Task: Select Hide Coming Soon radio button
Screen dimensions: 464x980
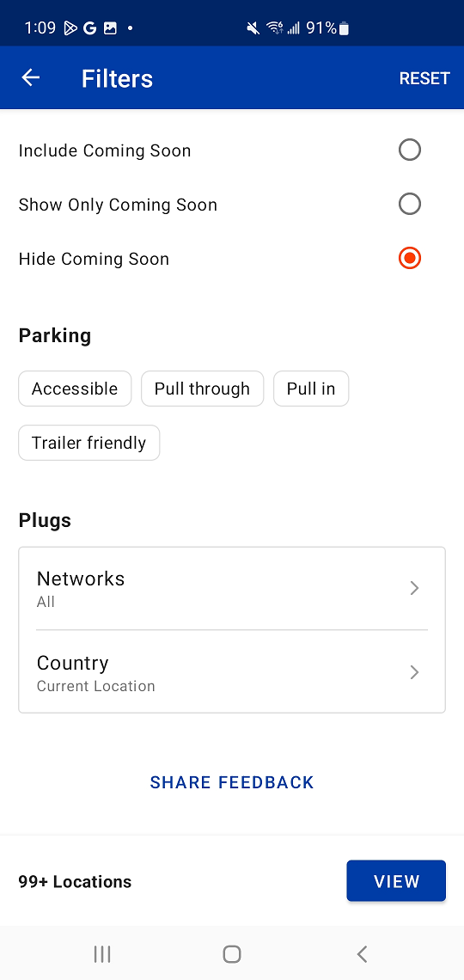Action: (410, 258)
